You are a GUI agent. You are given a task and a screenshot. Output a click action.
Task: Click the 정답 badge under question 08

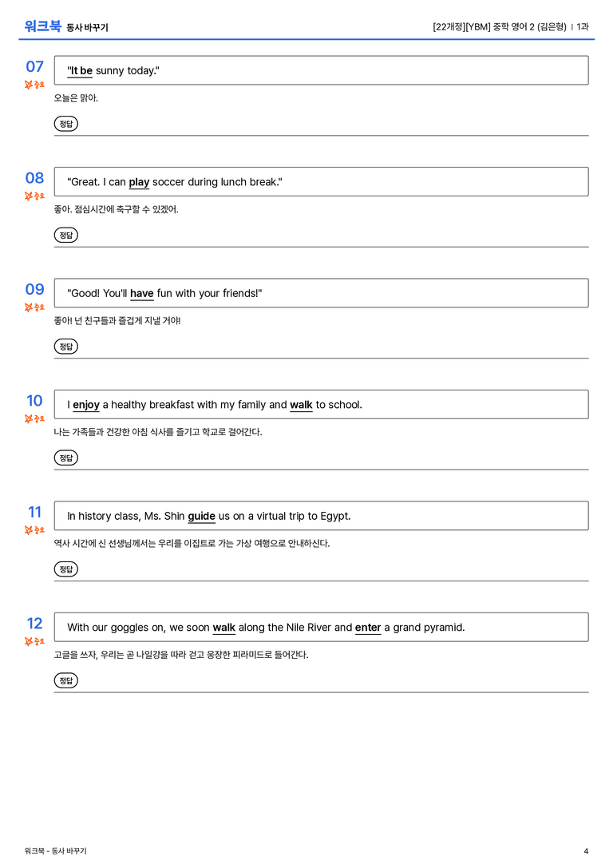pos(65,236)
